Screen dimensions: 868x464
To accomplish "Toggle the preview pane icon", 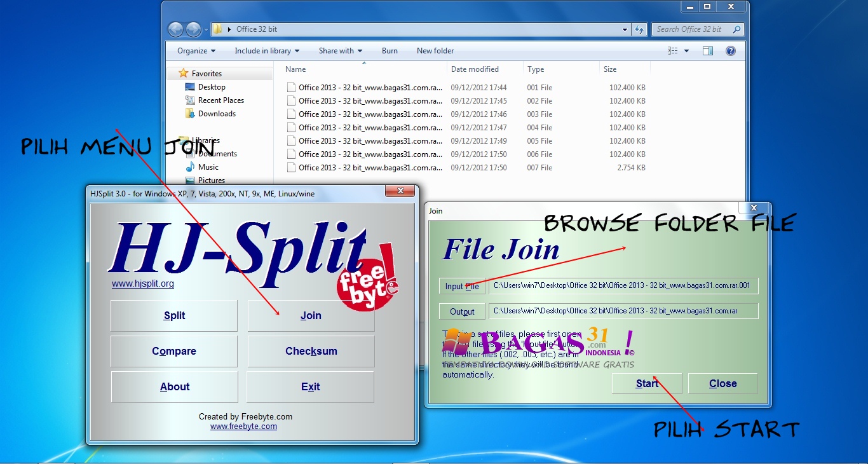I will pos(708,51).
